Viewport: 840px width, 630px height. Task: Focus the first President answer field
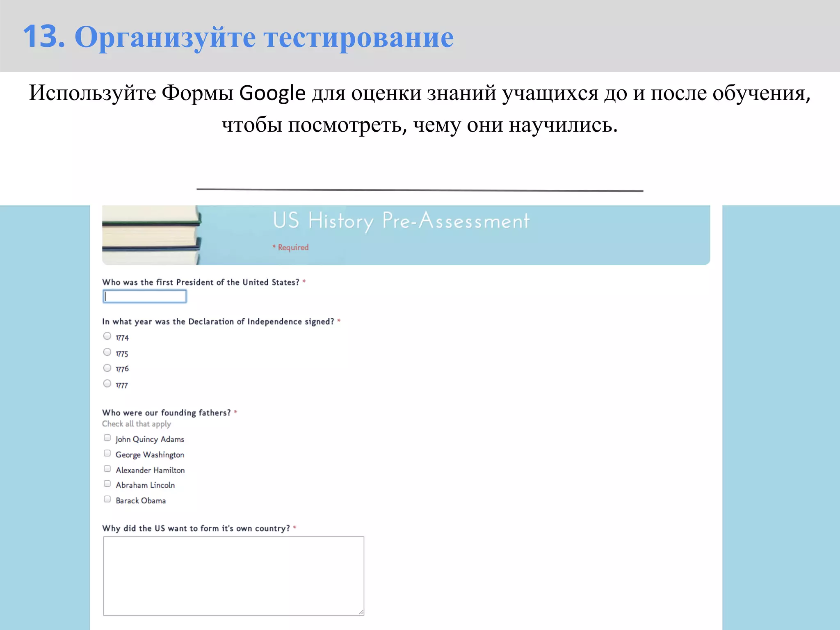(x=145, y=296)
